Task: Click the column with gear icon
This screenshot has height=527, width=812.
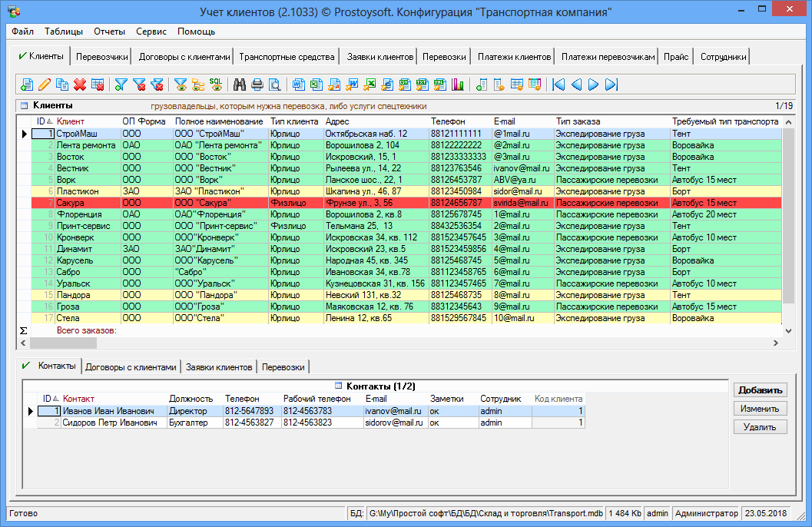Action: (x=499, y=85)
